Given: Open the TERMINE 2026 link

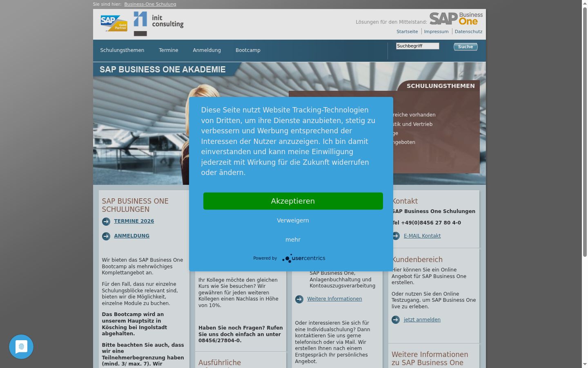Looking at the screenshot, I should 134,221.
